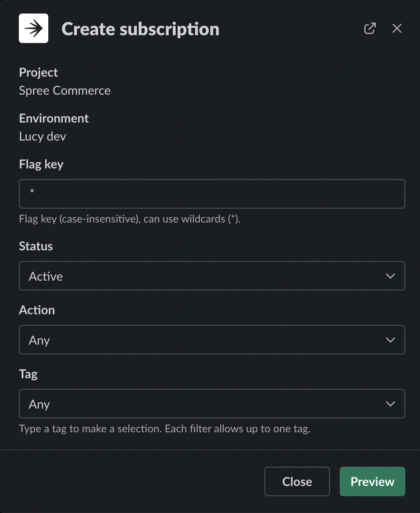Click the arrow glyph inside the LaunchDarkly logo

coord(33,28)
